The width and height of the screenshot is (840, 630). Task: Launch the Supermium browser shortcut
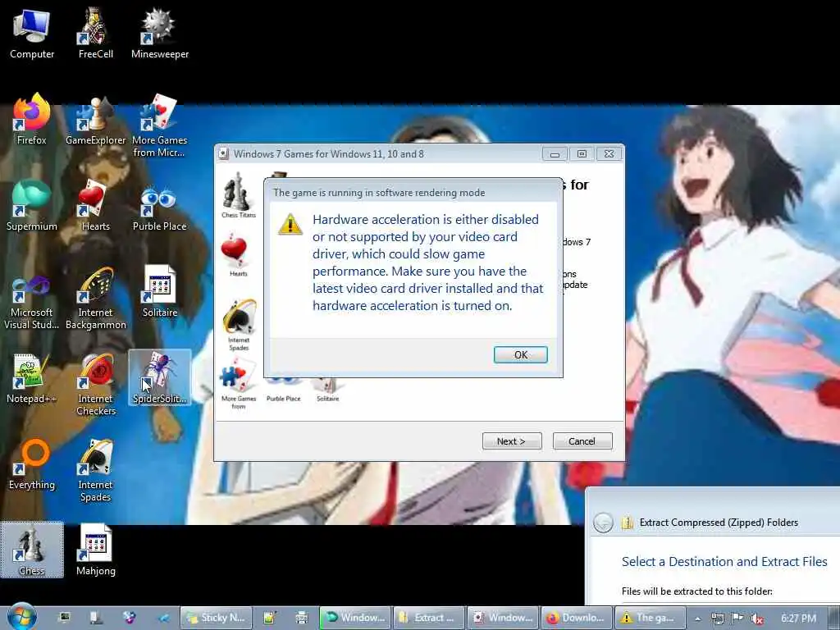tap(32, 206)
